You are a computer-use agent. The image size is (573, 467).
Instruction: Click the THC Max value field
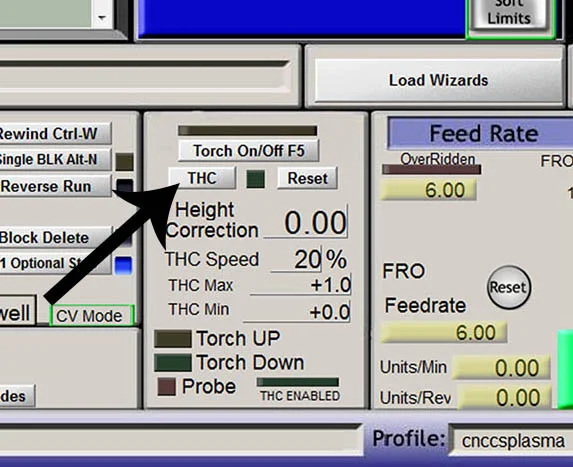[300, 285]
